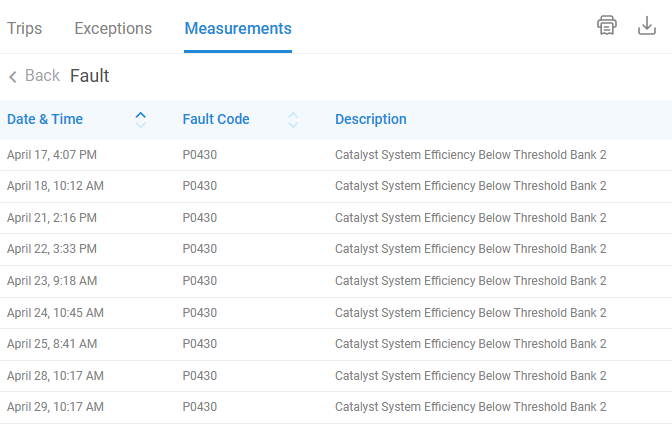Go back using the chevron arrow
The width and height of the screenshot is (672, 429).
13,77
